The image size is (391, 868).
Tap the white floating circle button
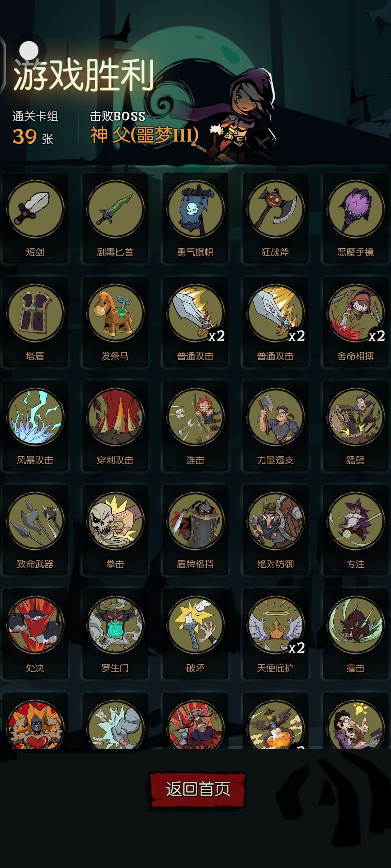click(x=29, y=51)
